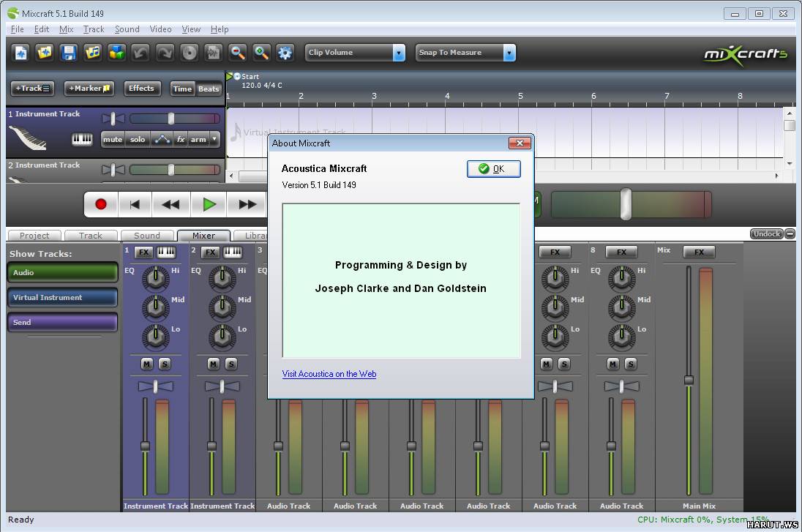Add a marker with the +Marker button
The image size is (802, 532).
click(x=89, y=89)
